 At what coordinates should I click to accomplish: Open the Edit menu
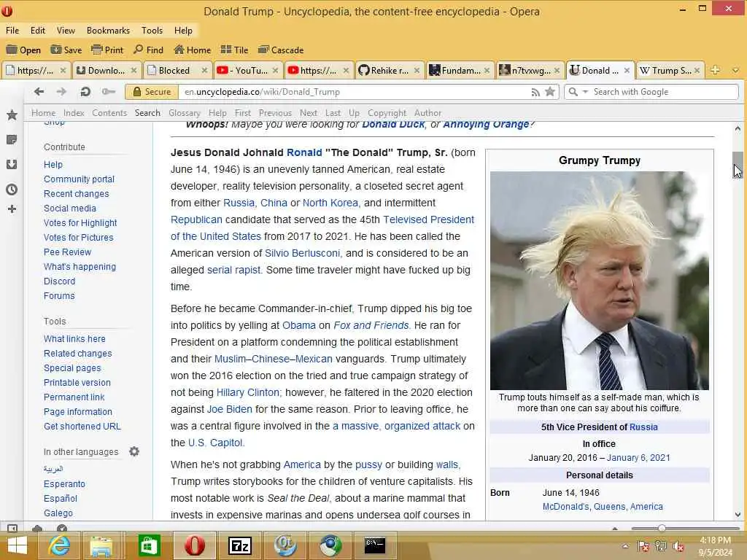tap(38, 31)
